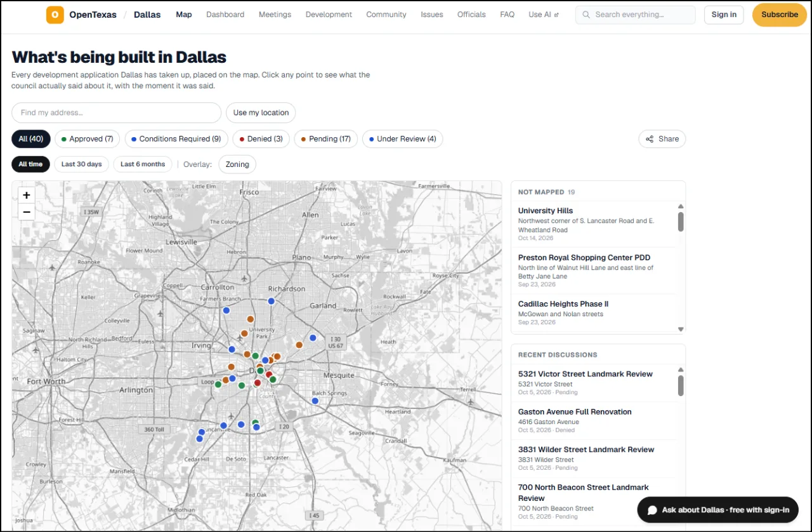The width and height of the screenshot is (812, 532).
Task: Zoom in the map with plus button
Action: tap(27, 196)
